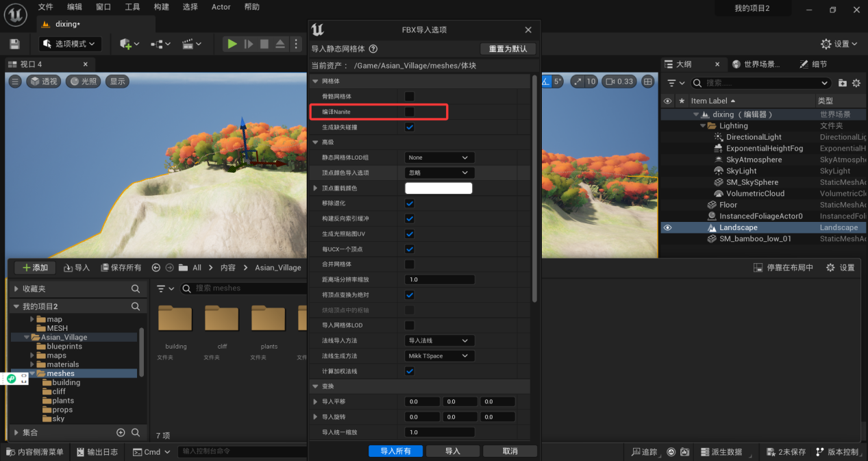The height and width of the screenshot is (461, 868).
Task: Search icon in Favorites section
Action: point(136,289)
